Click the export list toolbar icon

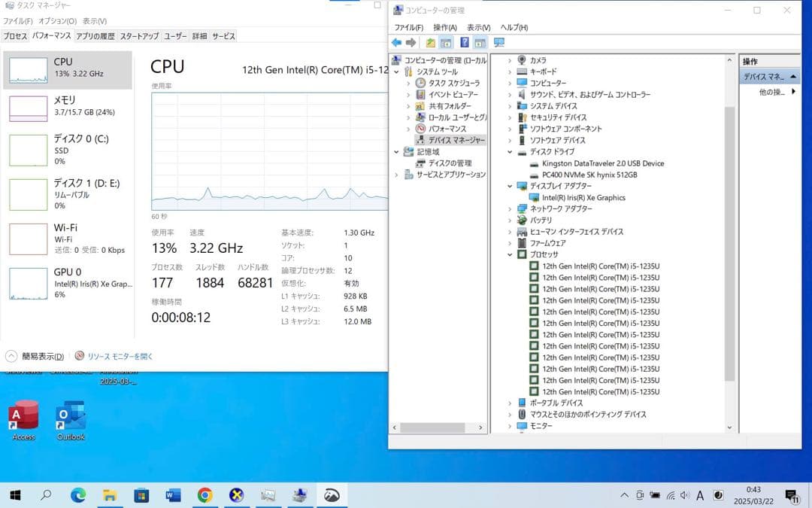click(x=429, y=42)
